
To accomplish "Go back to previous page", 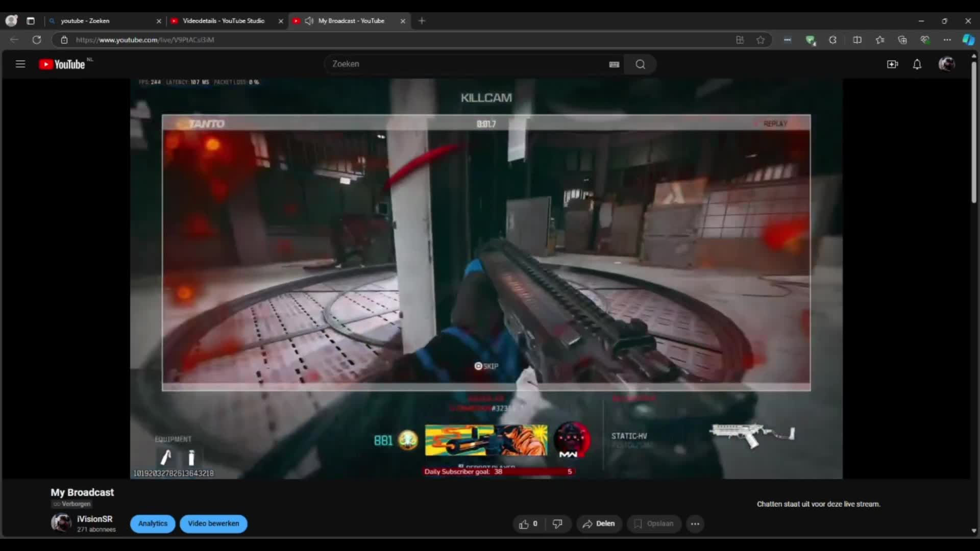I will click(x=14, y=40).
